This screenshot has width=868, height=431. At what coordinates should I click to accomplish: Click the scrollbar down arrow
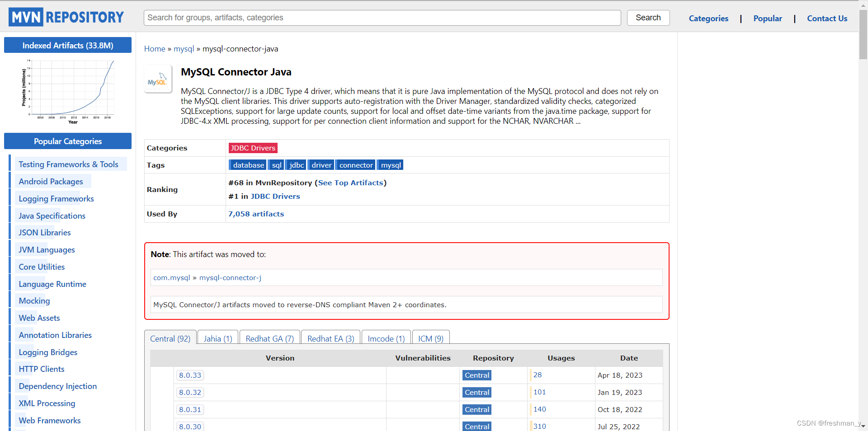tap(863, 426)
